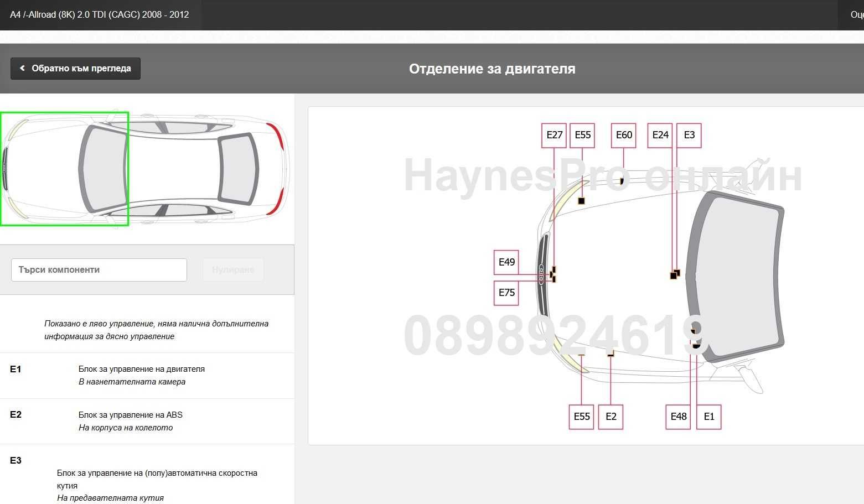Click the E3 label in diagram

pyautogui.click(x=689, y=135)
